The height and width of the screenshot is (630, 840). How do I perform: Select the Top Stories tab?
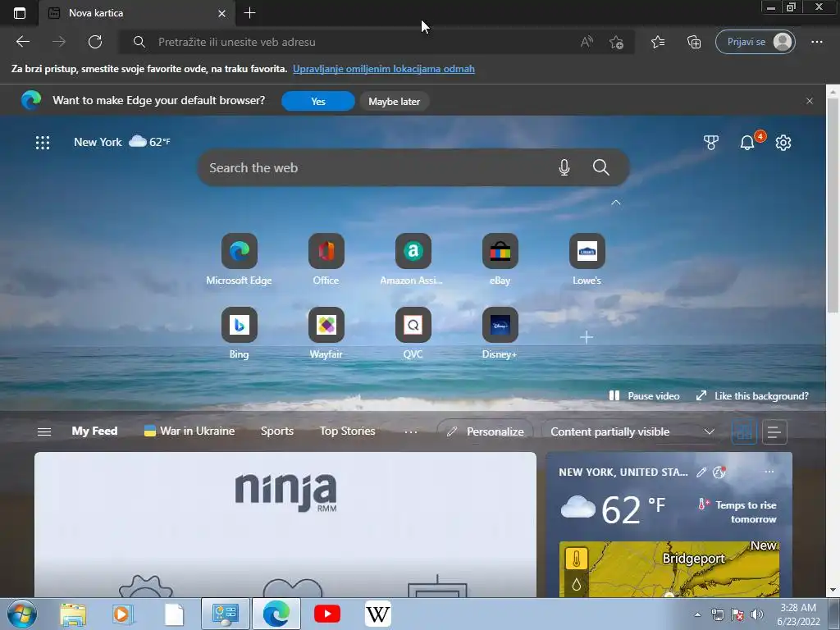coord(347,431)
